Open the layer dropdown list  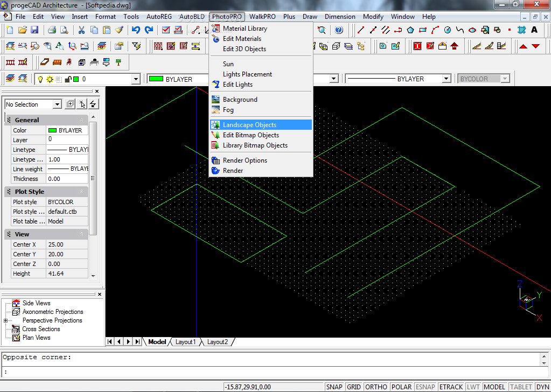136,79
